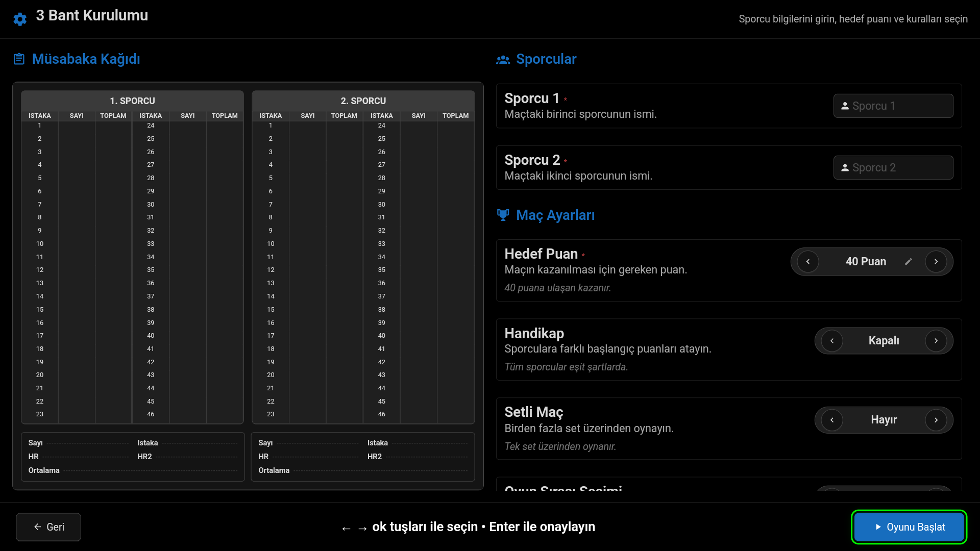Image resolution: width=980 pixels, height=551 pixels.
Task: Switch Handikap option using the left chevron
Action: [831, 341]
